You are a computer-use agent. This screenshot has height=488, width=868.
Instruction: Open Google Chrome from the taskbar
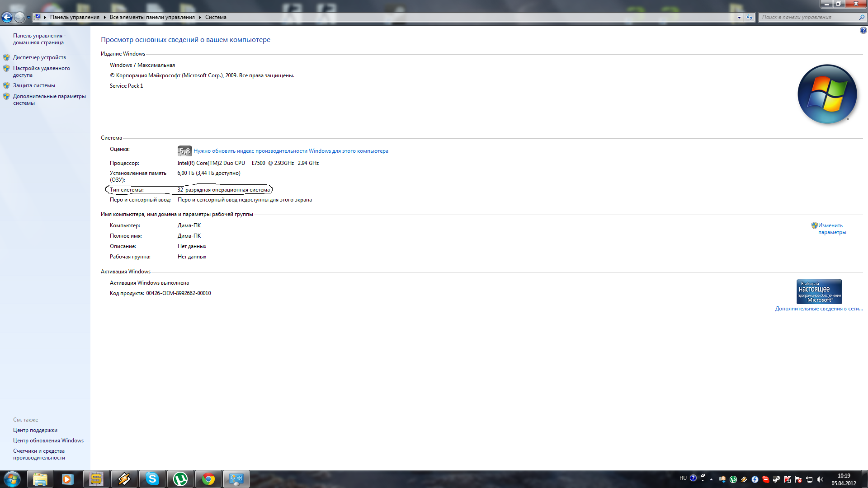208,479
